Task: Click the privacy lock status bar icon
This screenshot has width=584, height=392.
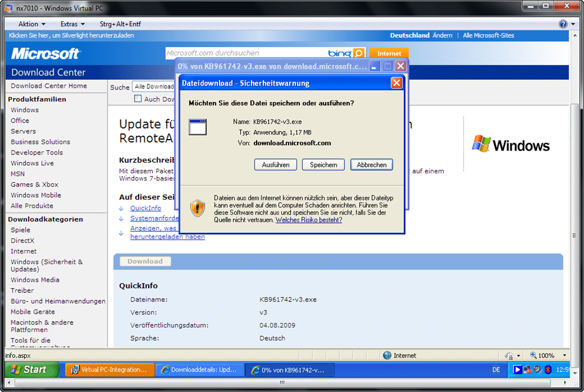Action: (x=509, y=356)
